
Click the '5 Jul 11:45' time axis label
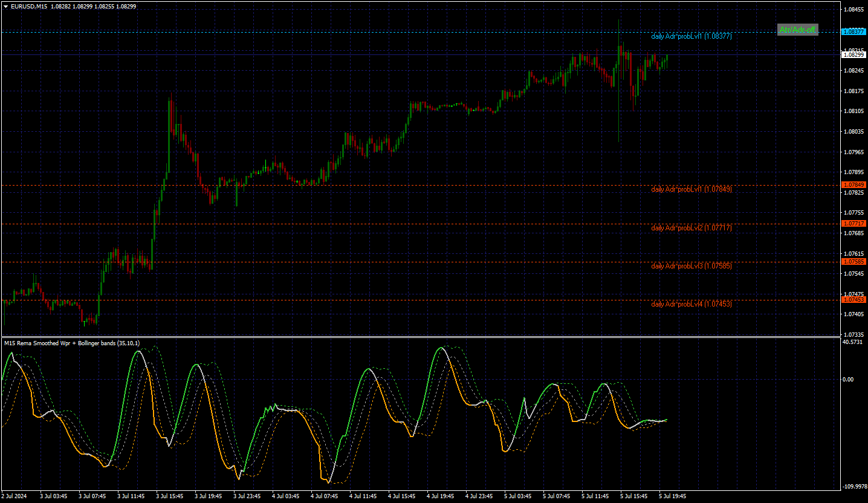coord(595,496)
